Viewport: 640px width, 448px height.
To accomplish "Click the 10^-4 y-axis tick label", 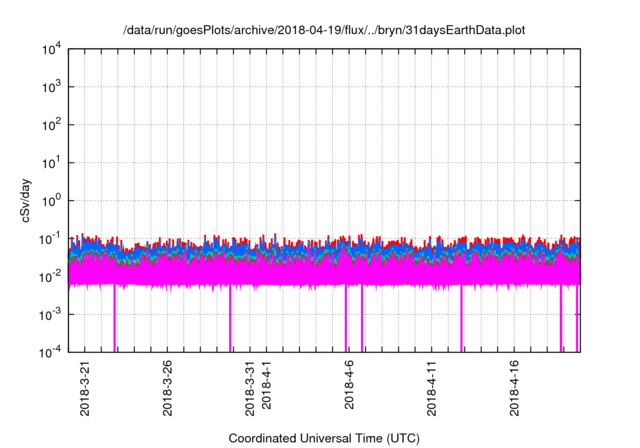I will [x=50, y=352].
